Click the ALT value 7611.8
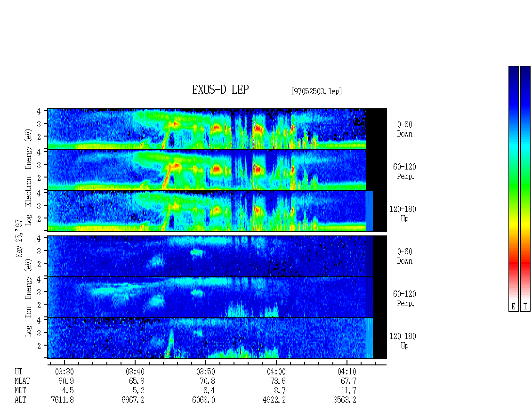Screen dimensions: 532x412 tap(63, 400)
